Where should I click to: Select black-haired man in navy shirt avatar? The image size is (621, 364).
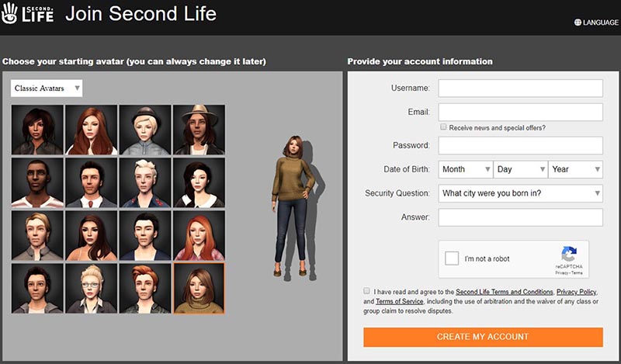[x=145, y=236]
